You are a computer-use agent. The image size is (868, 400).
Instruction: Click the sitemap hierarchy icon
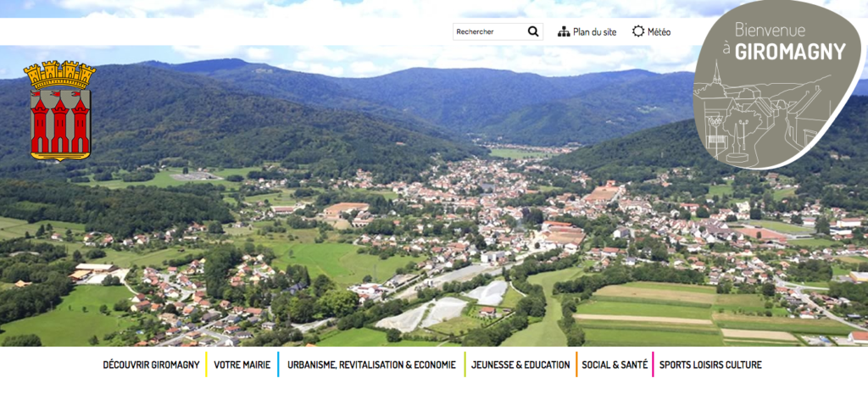pos(564,31)
